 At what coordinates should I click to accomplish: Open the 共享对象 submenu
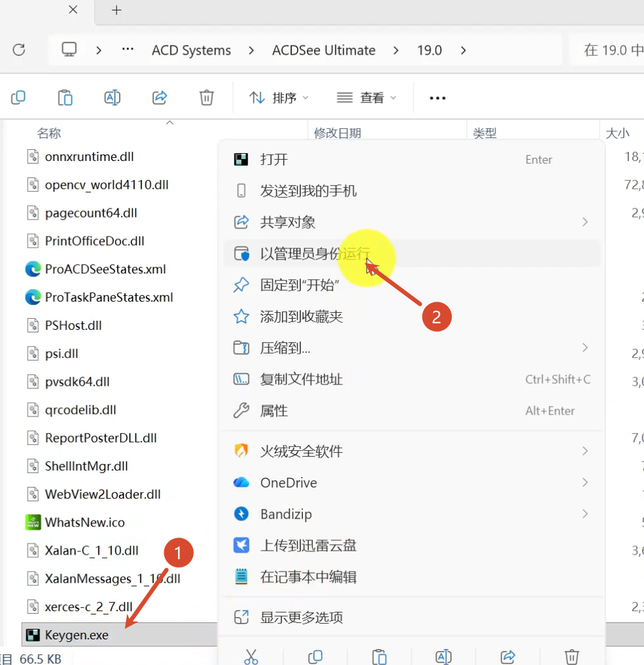(x=411, y=222)
